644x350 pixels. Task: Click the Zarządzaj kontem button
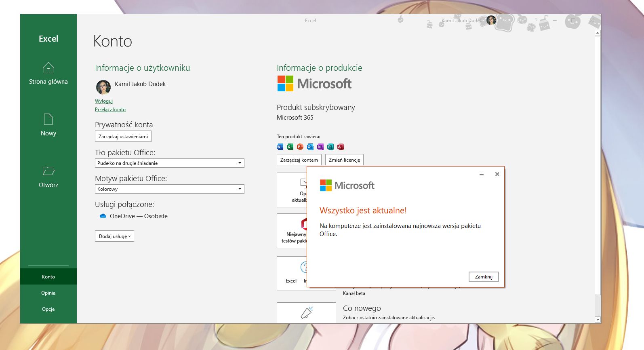coord(299,160)
